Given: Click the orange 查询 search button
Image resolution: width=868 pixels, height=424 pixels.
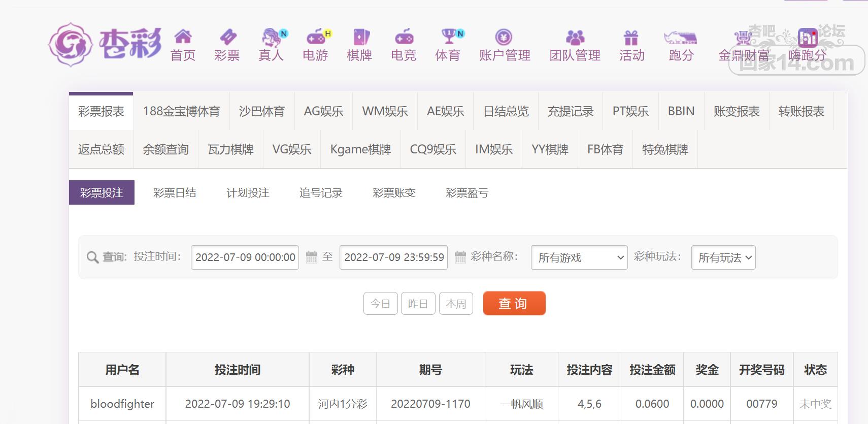Looking at the screenshot, I should (x=514, y=303).
